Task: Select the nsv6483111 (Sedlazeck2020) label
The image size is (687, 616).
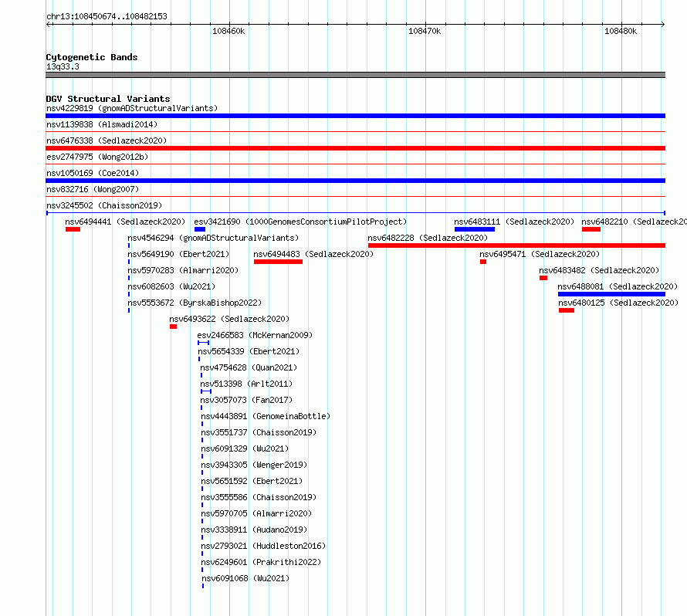Action: 514,222
